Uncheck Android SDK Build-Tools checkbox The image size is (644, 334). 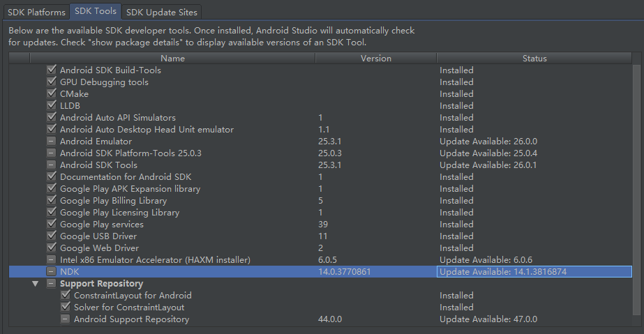click(x=51, y=70)
